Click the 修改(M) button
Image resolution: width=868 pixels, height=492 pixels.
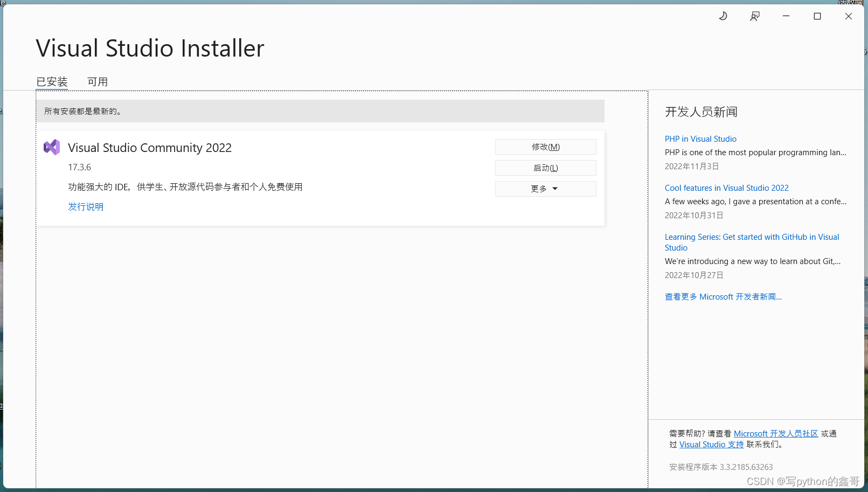tap(545, 147)
